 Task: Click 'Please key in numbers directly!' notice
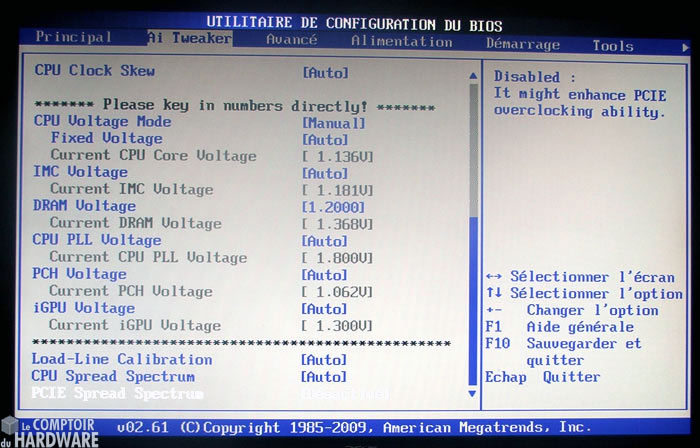235,106
